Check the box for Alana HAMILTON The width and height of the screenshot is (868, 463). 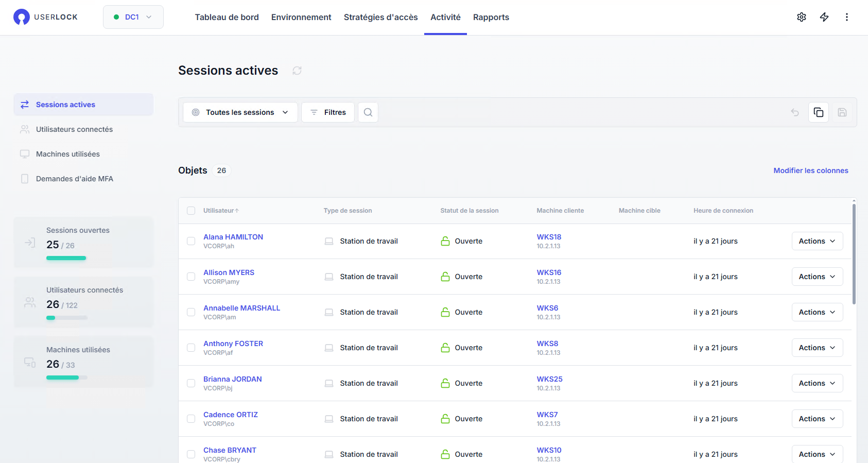[x=191, y=241]
